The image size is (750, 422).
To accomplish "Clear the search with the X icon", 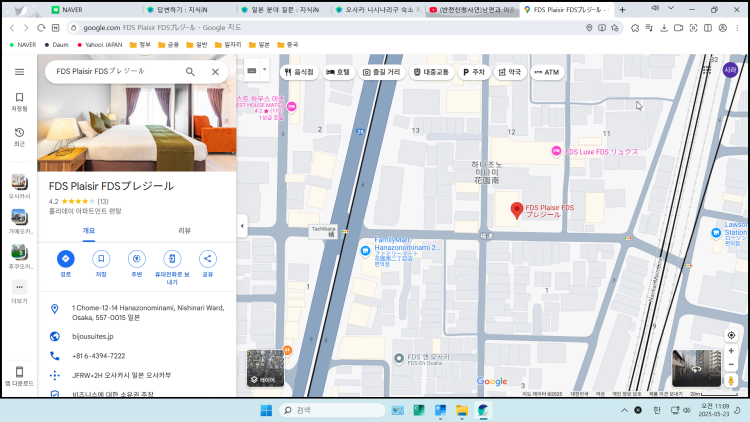I will 215,72.
